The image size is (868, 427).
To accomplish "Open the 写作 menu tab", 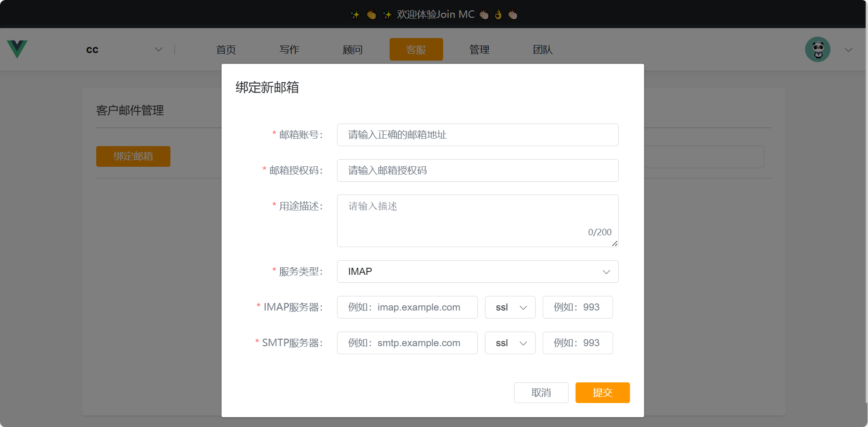I will click(289, 50).
